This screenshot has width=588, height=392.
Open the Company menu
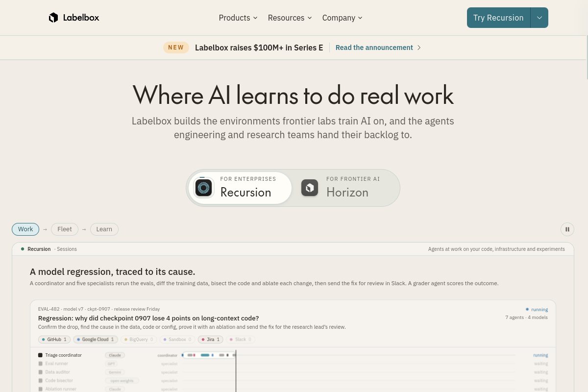pyautogui.click(x=343, y=18)
